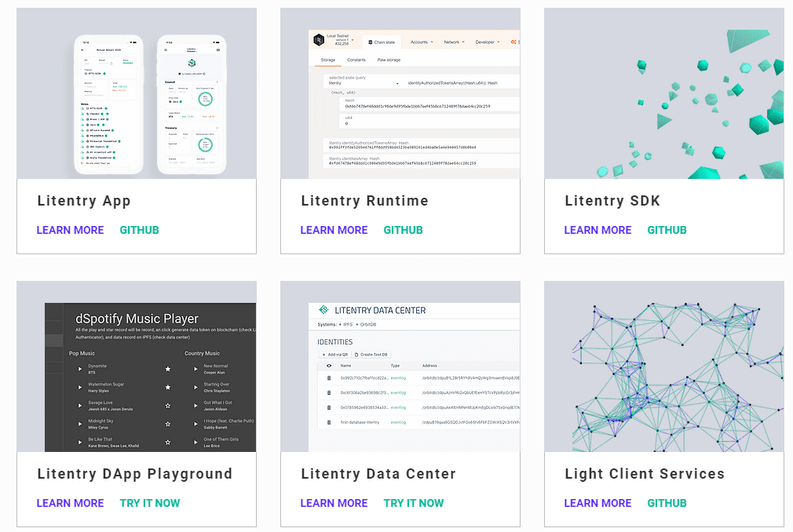Click Developer menu in Runtime screenshot

pos(488,42)
